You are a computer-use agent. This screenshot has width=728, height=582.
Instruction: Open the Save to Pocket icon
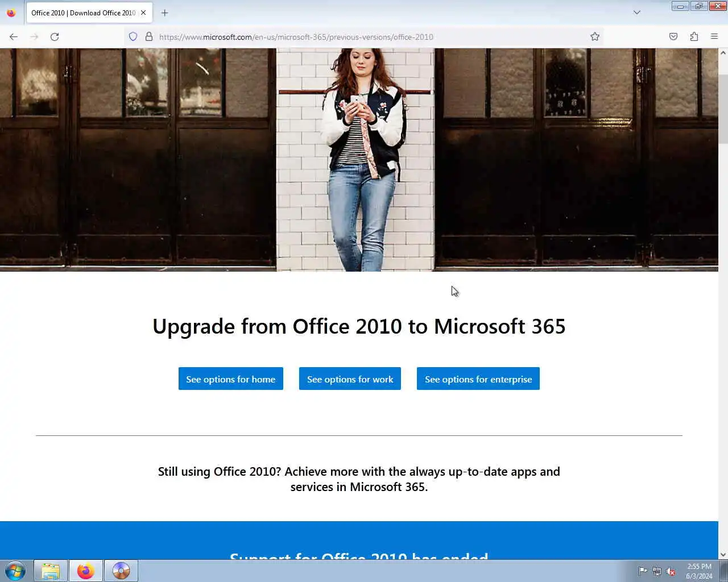coord(673,37)
